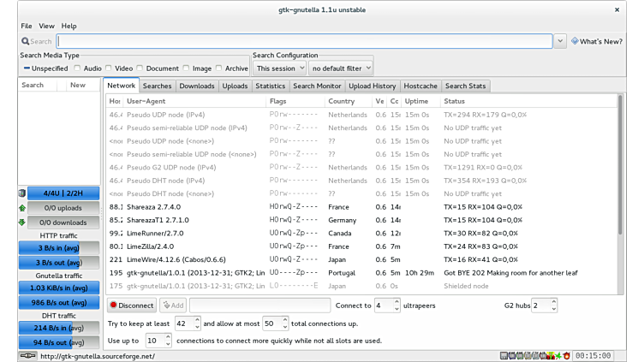Click the green uploads arrow icon
The height and width of the screenshot is (362, 644).
pos(22,208)
